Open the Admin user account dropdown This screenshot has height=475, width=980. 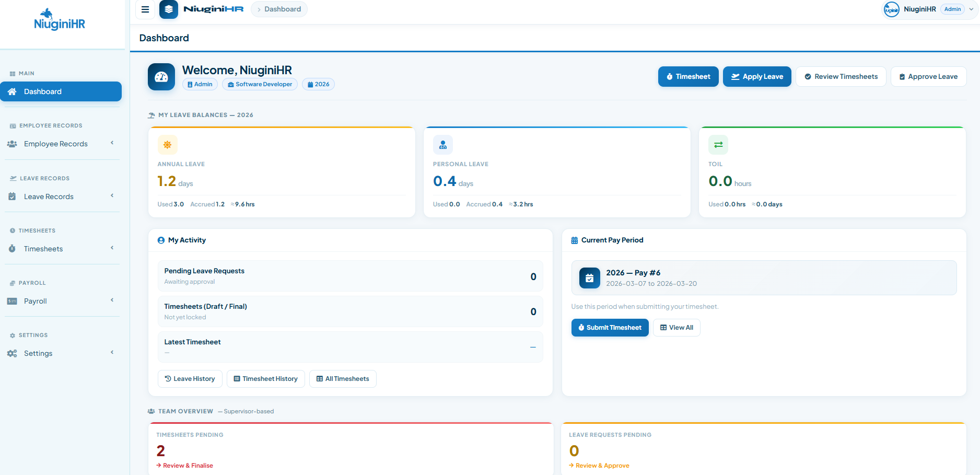coord(971,9)
